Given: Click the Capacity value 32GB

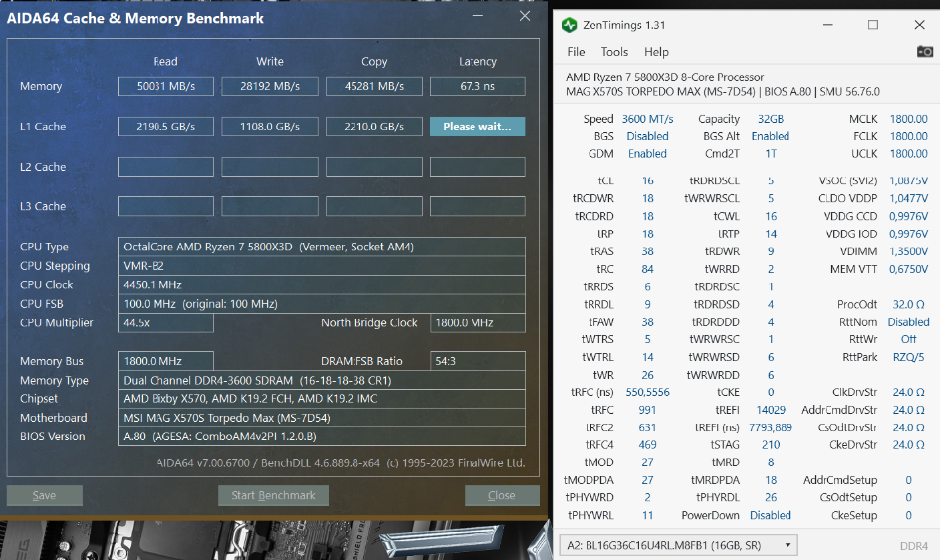Looking at the screenshot, I should click(771, 119).
